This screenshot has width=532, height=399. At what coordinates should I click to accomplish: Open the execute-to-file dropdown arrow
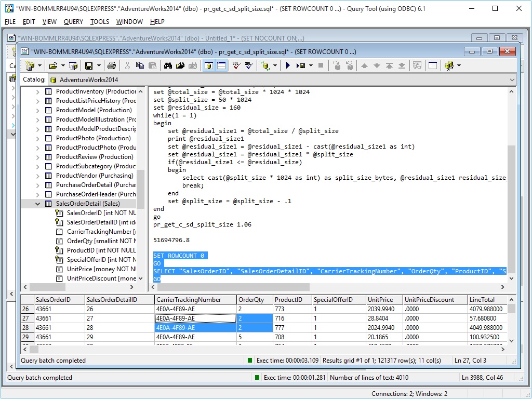[311, 65]
